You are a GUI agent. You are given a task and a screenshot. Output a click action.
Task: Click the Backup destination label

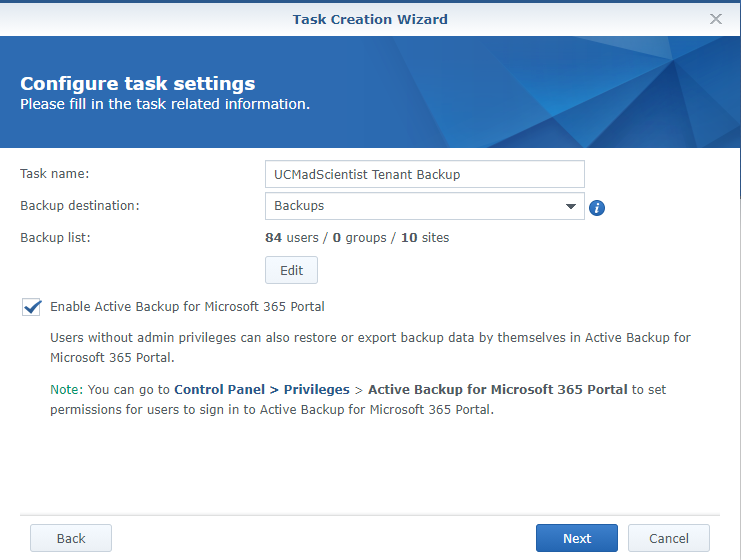pyautogui.click(x=80, y=206)
